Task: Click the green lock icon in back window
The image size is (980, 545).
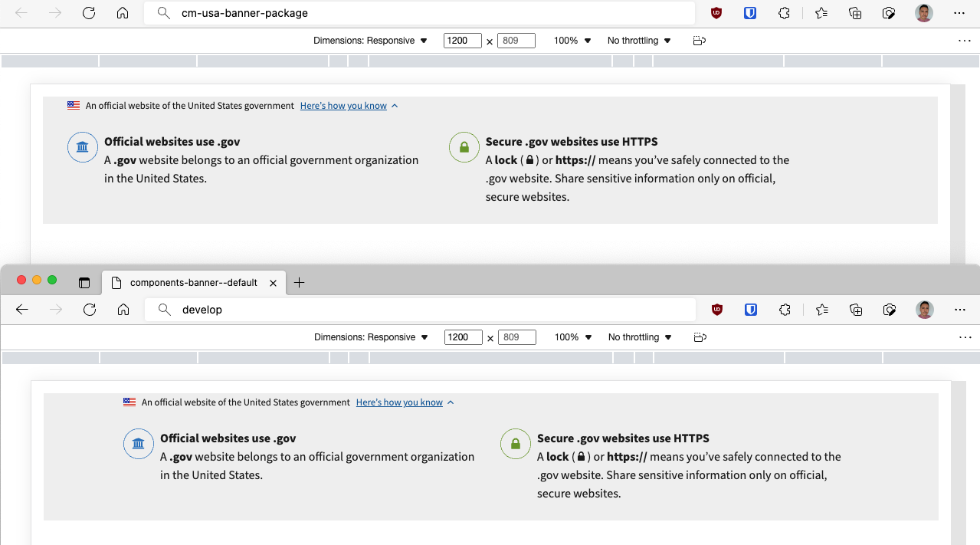Action: pyautogui.click(x=464, y=147)
